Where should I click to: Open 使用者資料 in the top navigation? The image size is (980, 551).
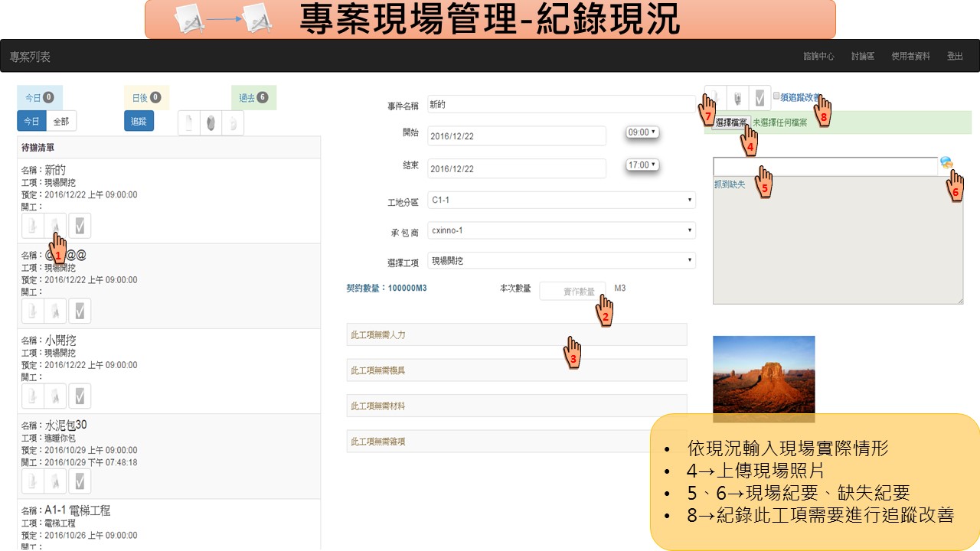pyautogui.click(x=910, y=57)
